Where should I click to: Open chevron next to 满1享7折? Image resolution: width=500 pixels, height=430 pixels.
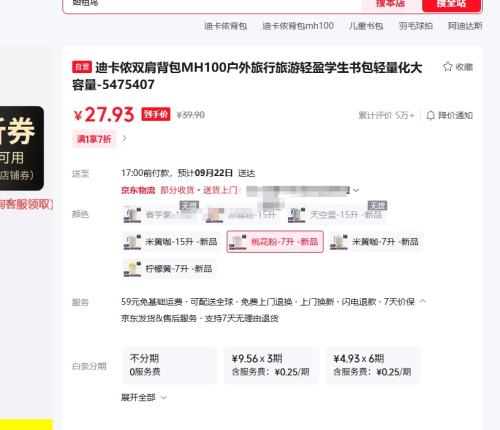click(124, 138)
